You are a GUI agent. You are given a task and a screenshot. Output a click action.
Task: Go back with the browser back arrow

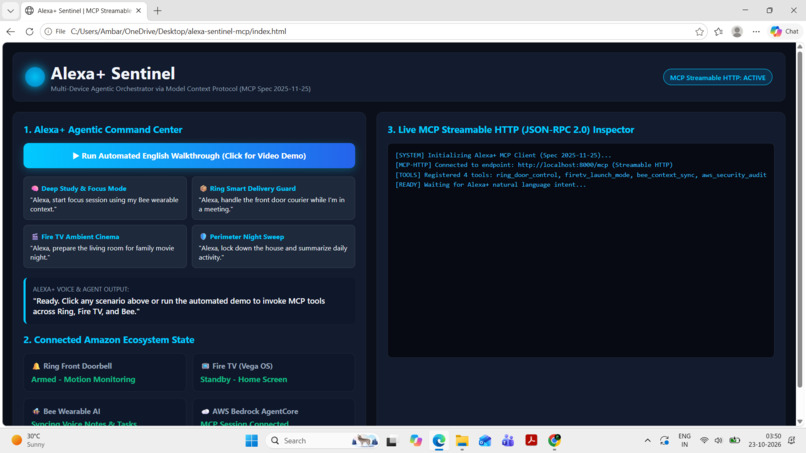coord(11,31)
